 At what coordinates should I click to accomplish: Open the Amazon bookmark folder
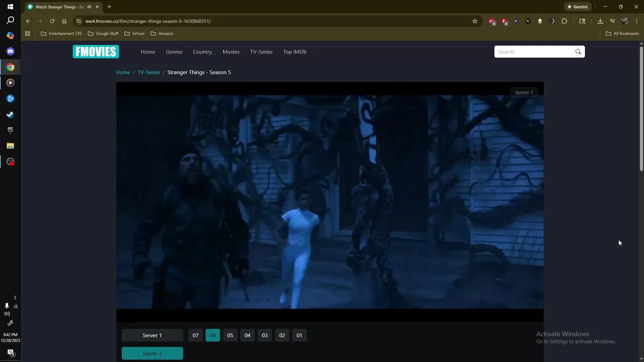pos(162,34)
